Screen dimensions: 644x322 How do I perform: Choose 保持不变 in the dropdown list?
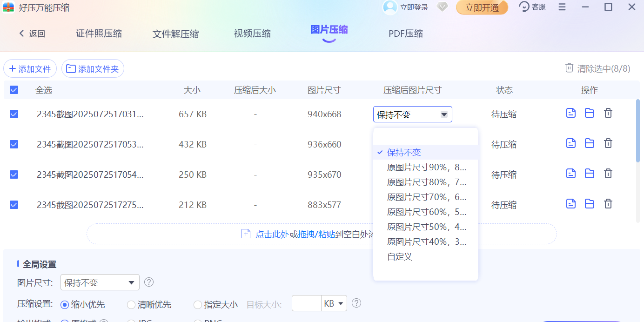[x=426, y=152]
